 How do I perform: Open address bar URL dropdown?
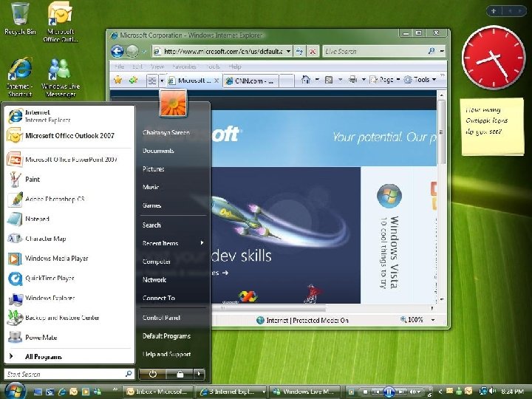[x=288, y=51]
